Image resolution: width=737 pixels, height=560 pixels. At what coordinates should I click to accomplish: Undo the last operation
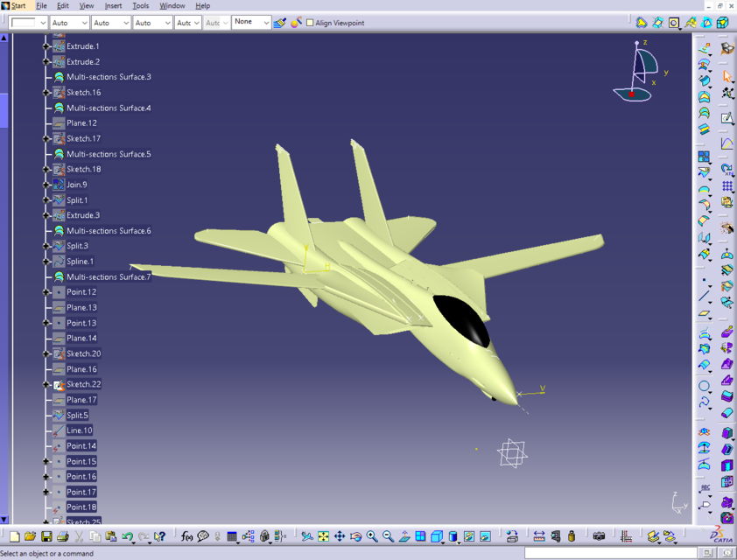[x=127, y=535]
